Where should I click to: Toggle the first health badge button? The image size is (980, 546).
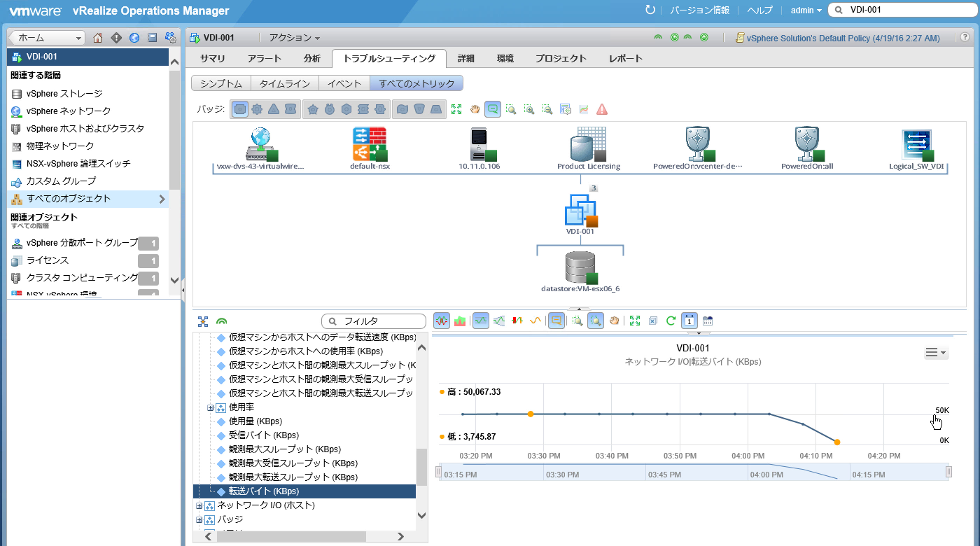(x=240, y=109)
